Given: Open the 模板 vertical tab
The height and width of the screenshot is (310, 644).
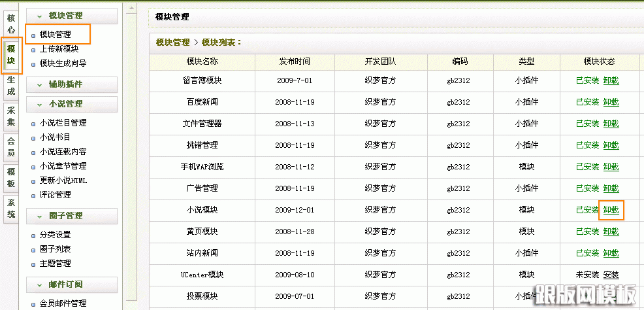Looking at the screenshot, I should (12, 178).
